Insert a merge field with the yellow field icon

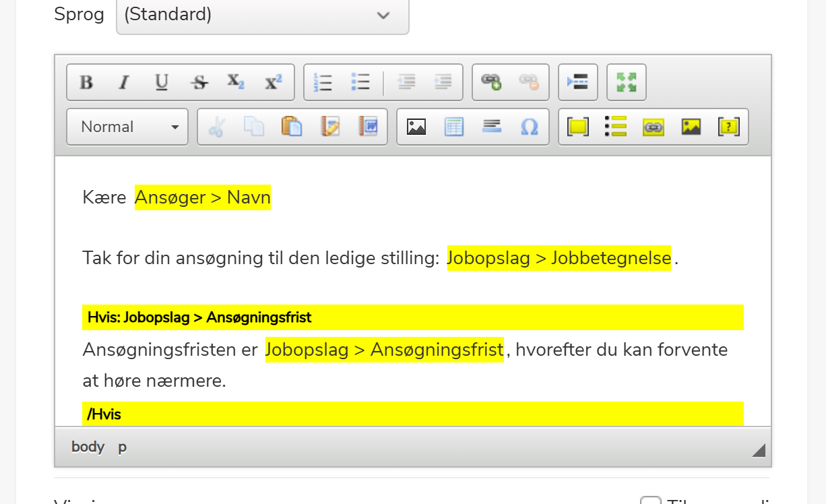coord(577,126)
